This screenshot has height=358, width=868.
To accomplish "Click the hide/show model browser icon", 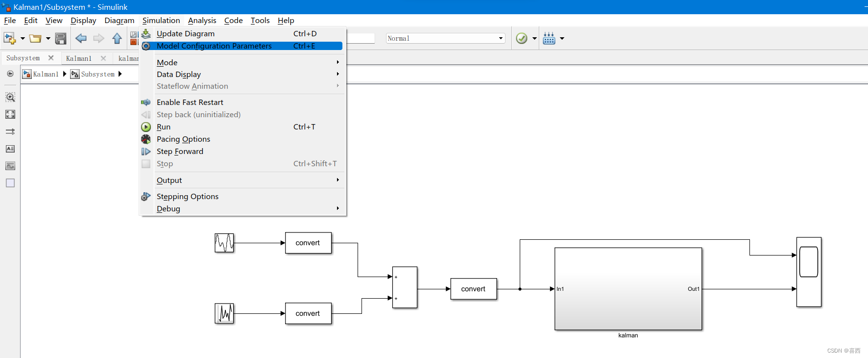I will tap(10, 74).
